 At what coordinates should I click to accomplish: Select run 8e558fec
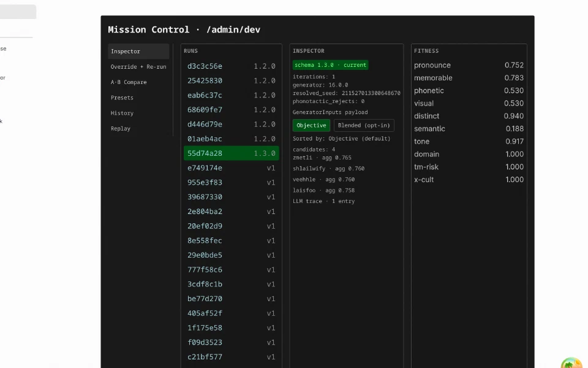(x=232, y=240)
